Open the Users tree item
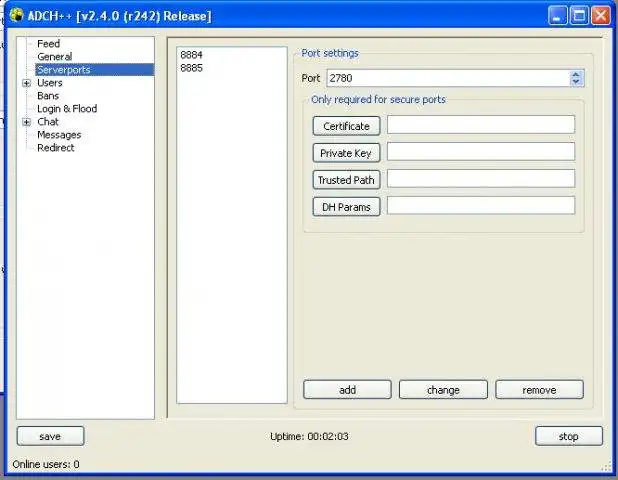 point(50,83)
